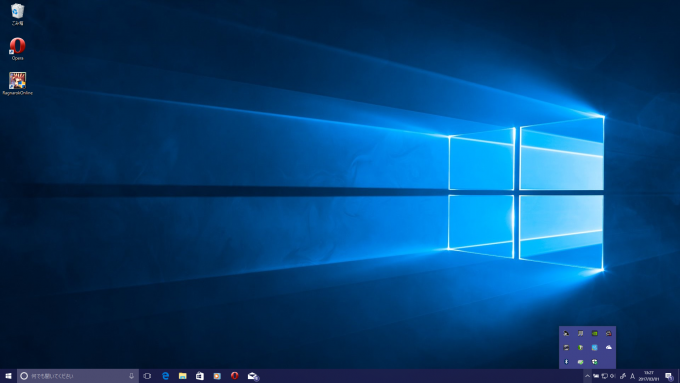Select the RagnarokOnline desktop shortcut
This screenshot has width=680, height=383.
pos(17,83)
